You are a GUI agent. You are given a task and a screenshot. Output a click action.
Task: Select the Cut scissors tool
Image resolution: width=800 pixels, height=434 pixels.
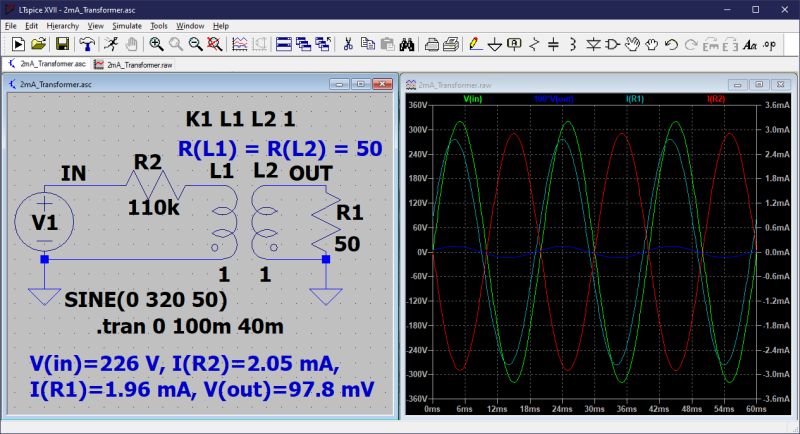(348, 44)
